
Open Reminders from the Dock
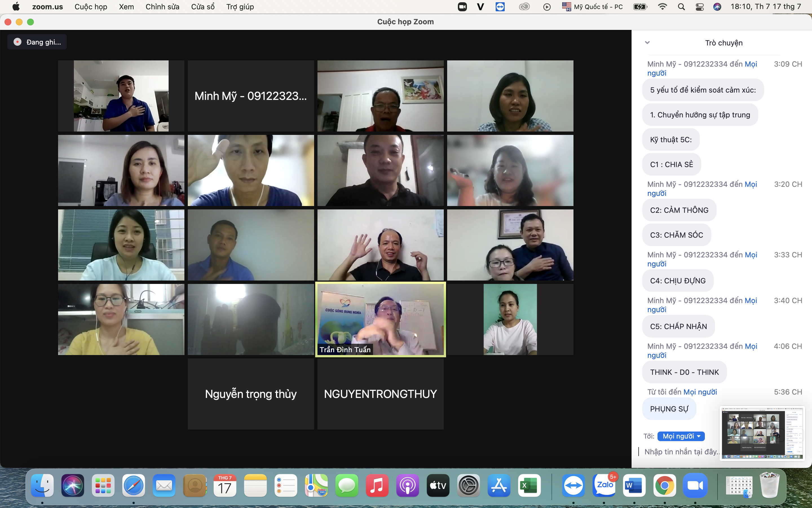tap(286, 485)
